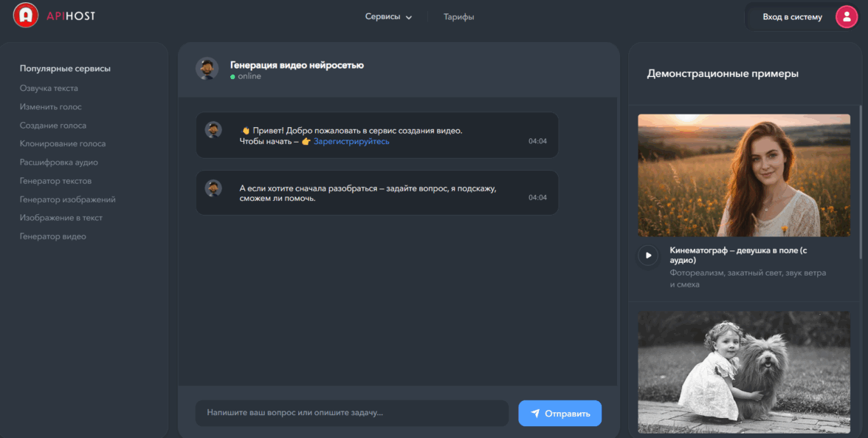Select Клонирование голоса in the sidebar
This screenshot has height=438, width=868.
point(63,144)
